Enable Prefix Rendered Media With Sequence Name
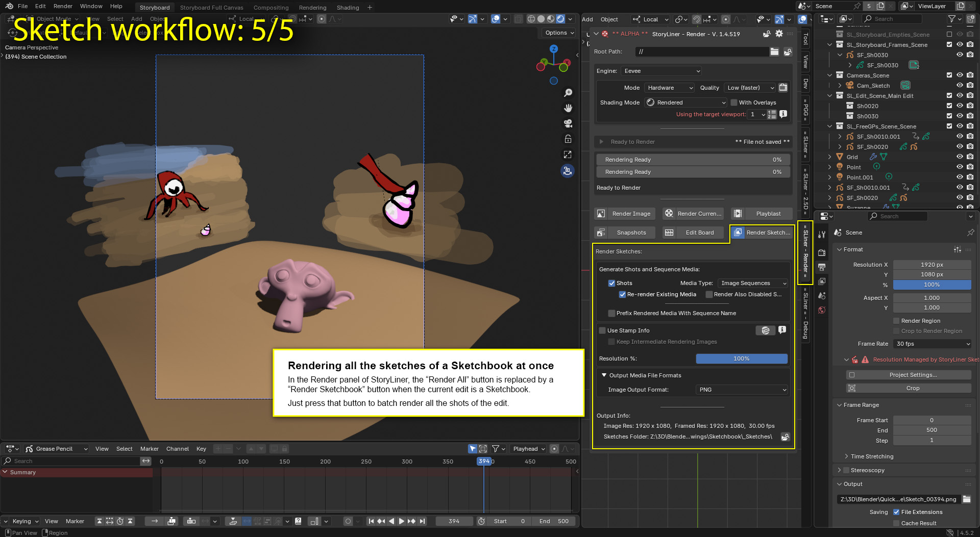 click(x=611, y=313)
